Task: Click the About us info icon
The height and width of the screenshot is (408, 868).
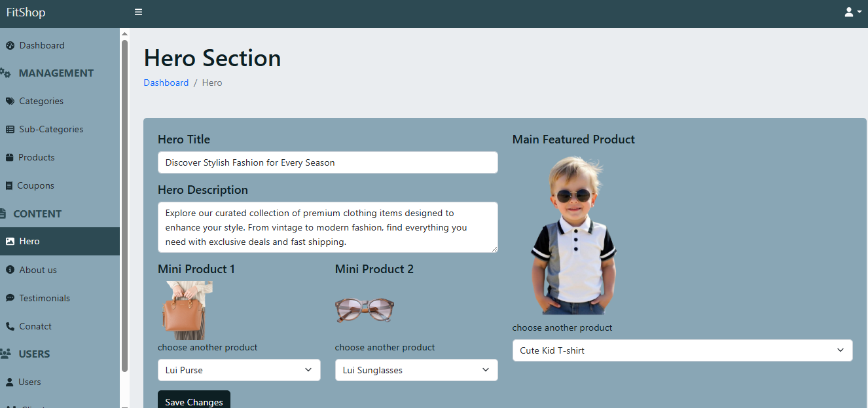Action: (10, 270)
